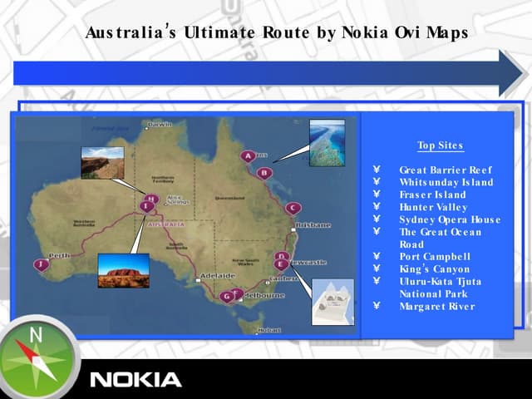
Task: Open the Uluru red rock photo
Action: point(124,271)
